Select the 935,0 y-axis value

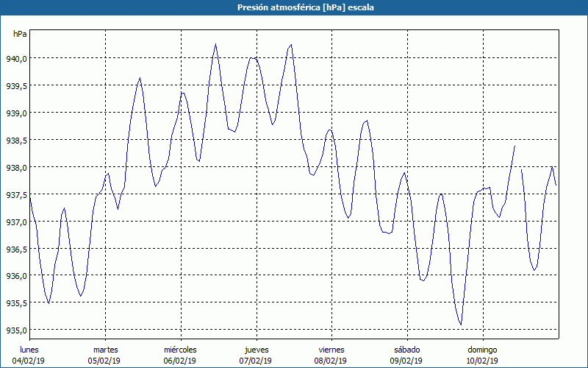tap(16, 330)
